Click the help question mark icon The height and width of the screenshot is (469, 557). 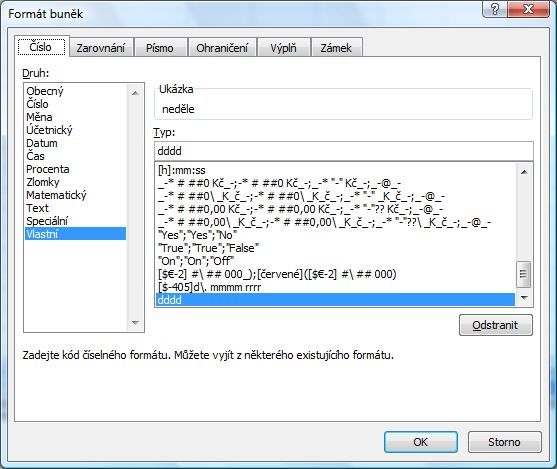(x=495, y=9)
